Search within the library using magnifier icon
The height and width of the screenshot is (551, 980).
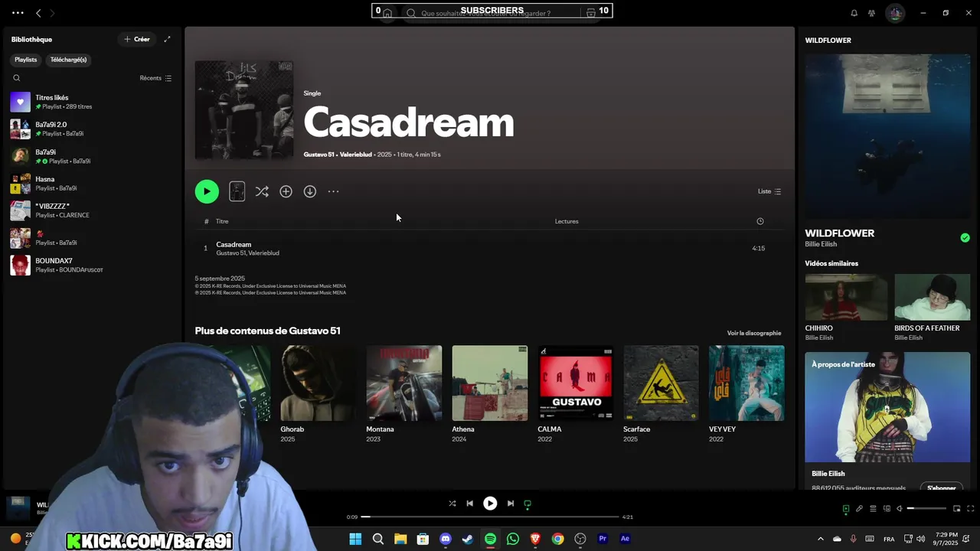[17, 78]
